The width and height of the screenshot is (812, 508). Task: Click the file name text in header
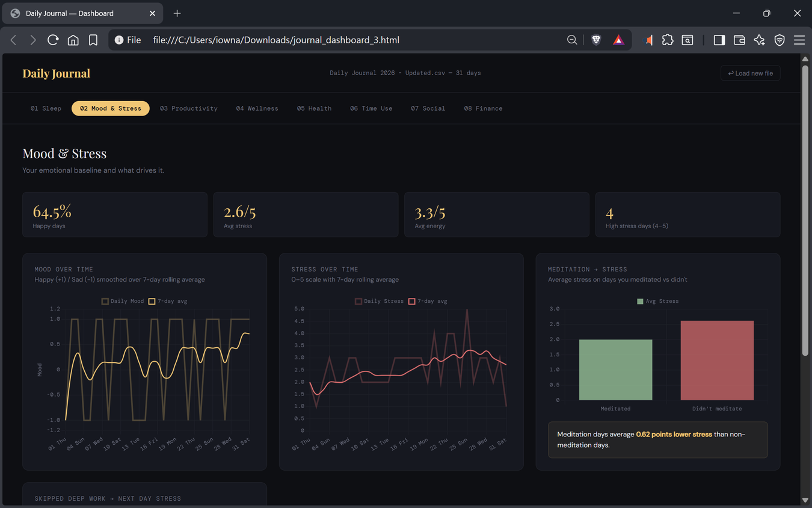405,73
